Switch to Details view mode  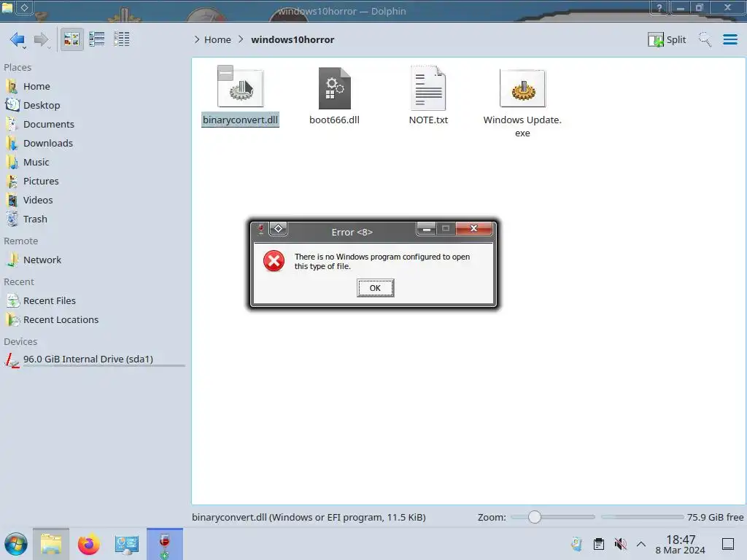[122, 39]
